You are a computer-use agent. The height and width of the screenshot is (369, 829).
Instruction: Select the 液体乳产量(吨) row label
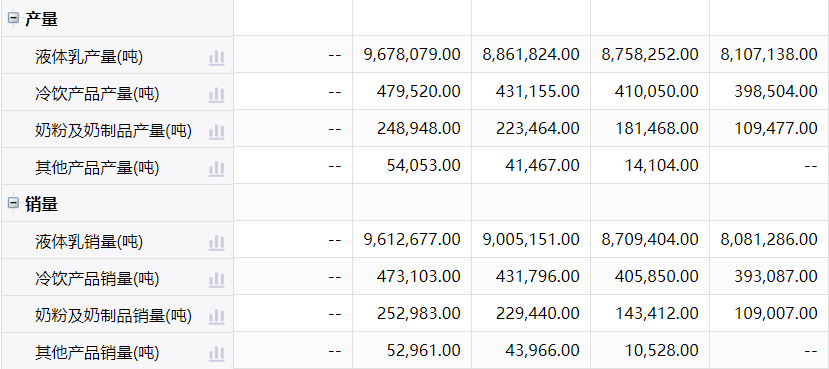click(89, 57)
